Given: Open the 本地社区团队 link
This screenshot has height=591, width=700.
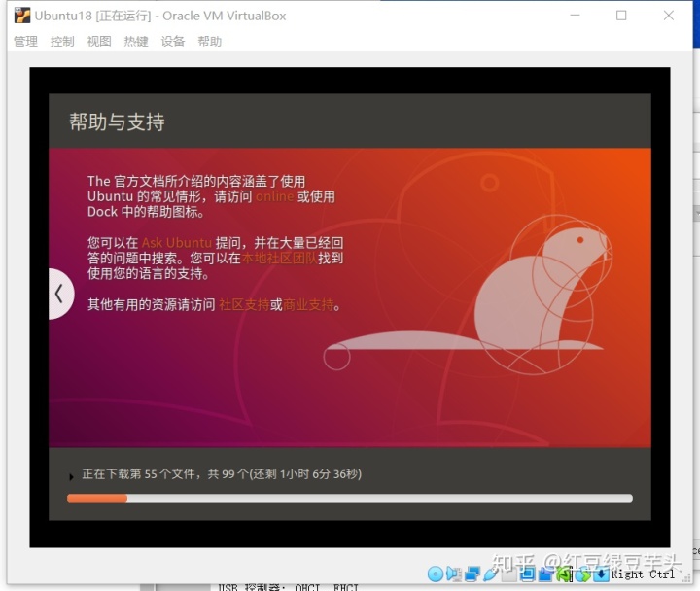Looking at the screenshot, I should 279,258.
